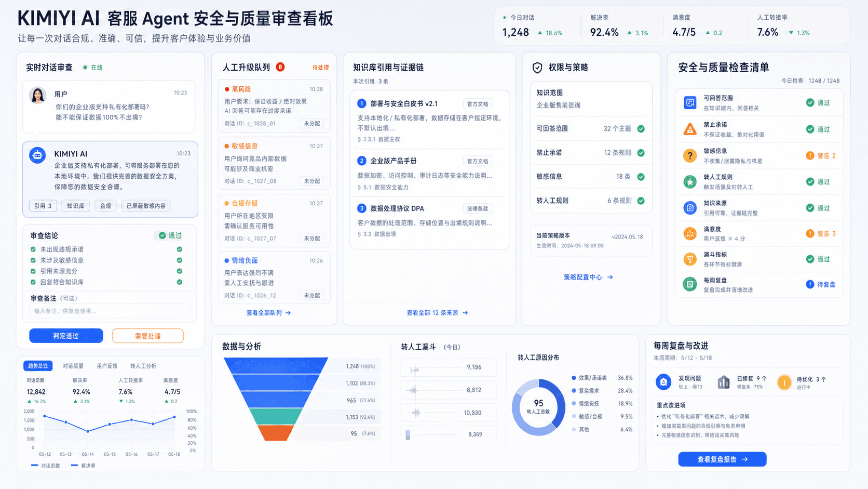Click the donut chart center 95 转人工总数
Image resolution: width=868 pixels, height=489 pixels.
[538, 406]
